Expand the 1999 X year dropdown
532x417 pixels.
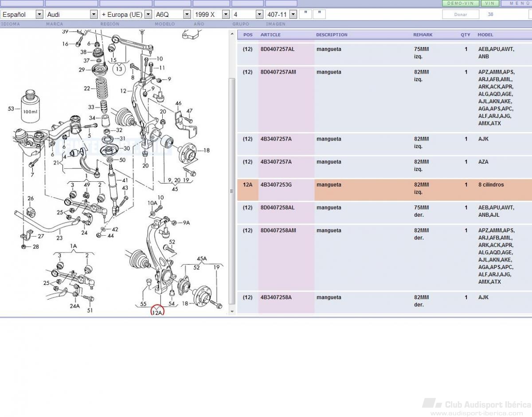coord(211,14)
